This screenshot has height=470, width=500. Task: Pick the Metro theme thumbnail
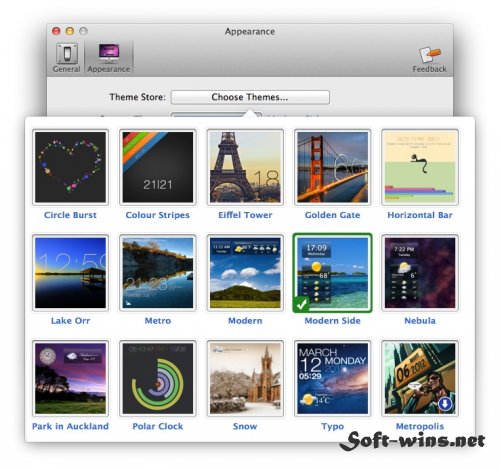click(158, 273)
